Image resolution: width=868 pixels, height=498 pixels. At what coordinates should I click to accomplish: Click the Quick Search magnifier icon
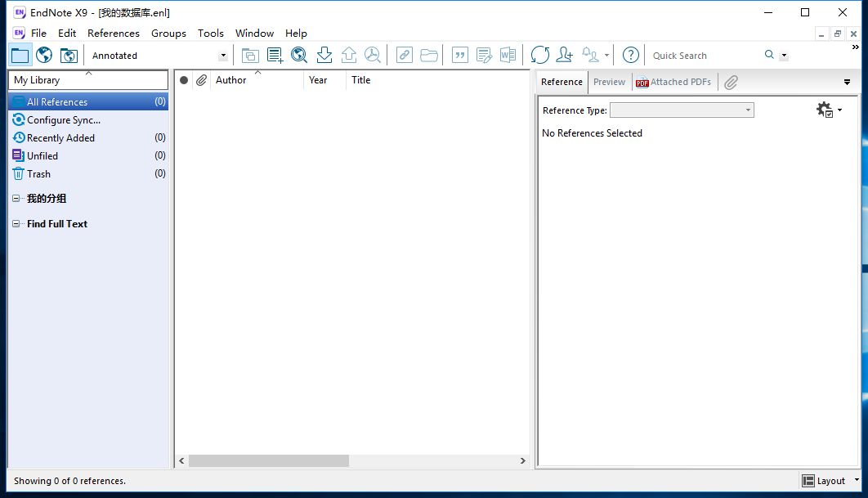coord(769,55)
